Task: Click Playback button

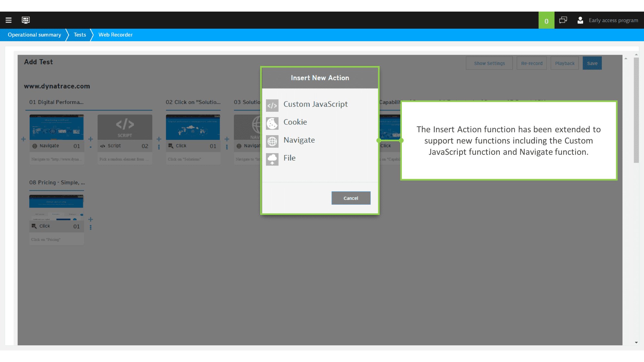Action: pos(564,63)
